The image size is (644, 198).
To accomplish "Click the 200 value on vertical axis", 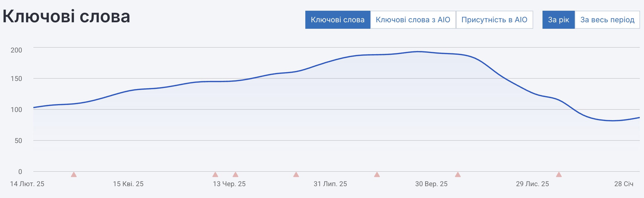I will point(16,50).
